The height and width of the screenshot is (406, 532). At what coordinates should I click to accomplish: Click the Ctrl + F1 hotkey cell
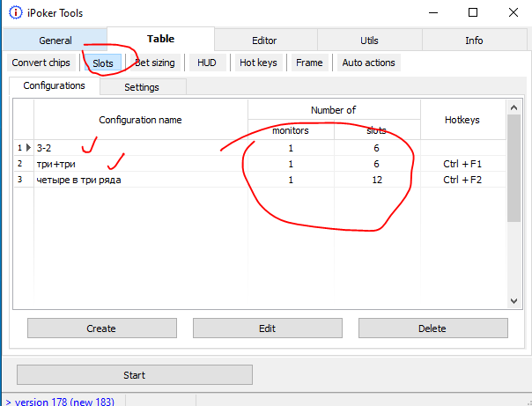click(x=462, y=164)
